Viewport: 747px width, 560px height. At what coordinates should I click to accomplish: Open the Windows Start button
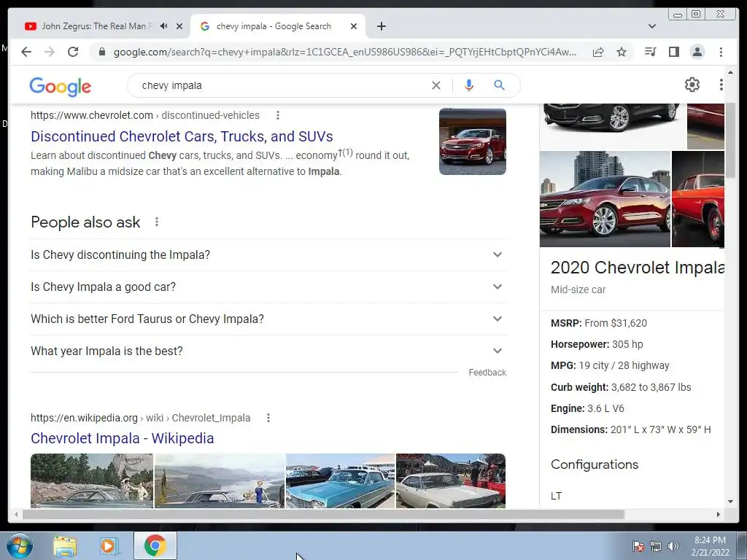[20, 545]
